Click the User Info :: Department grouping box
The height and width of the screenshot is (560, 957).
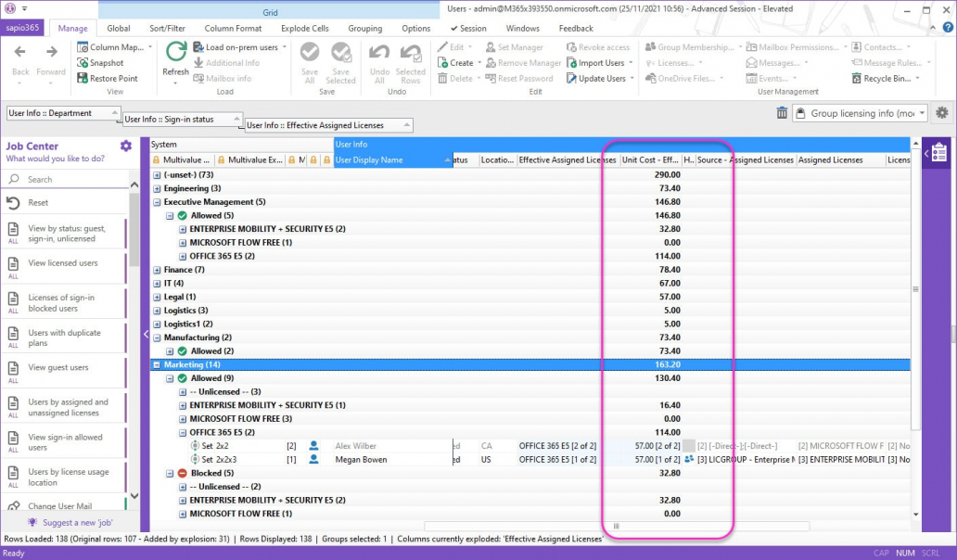pyautogui.click(x=63, y=113)
